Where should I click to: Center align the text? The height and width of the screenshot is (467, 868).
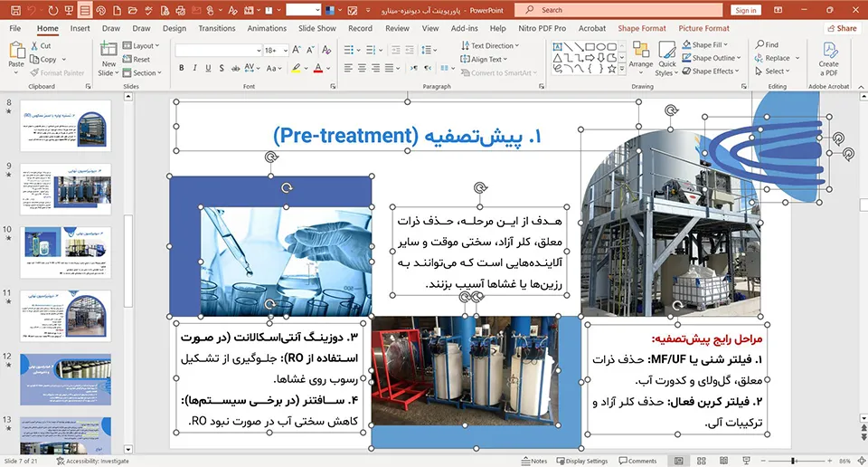[x=362, y=68]
